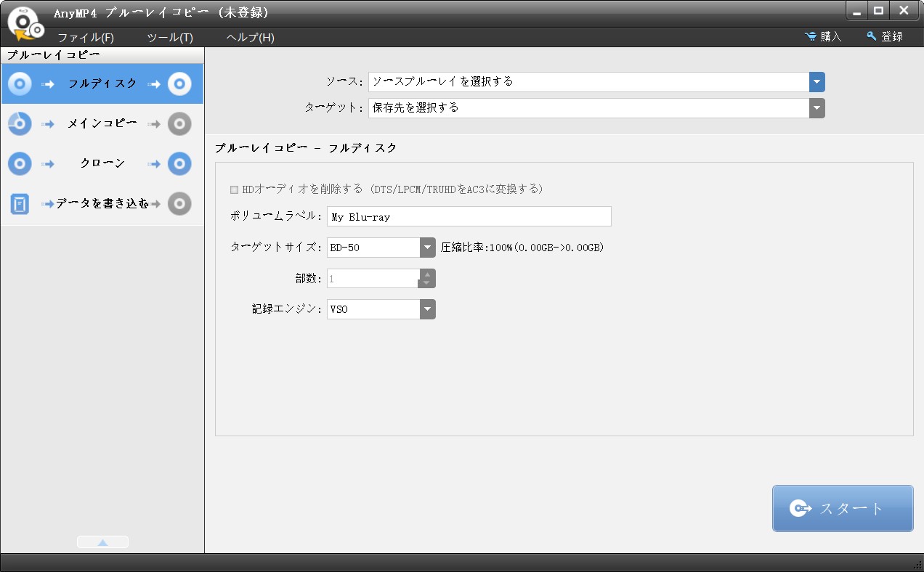
Task: Click ソースブルーレイを選択する source field
Action: click(589, 82)
